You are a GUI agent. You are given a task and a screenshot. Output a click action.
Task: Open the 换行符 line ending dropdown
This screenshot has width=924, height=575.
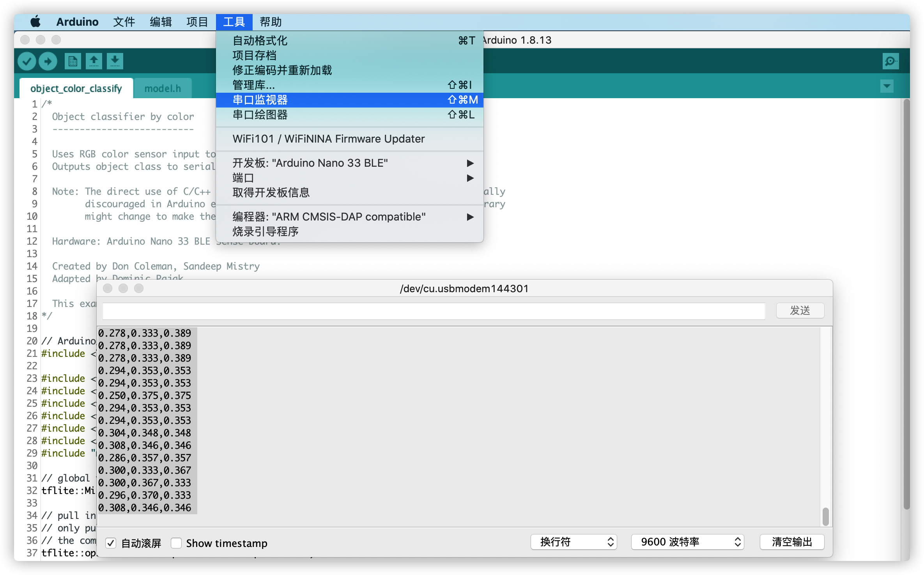[574, 542]
